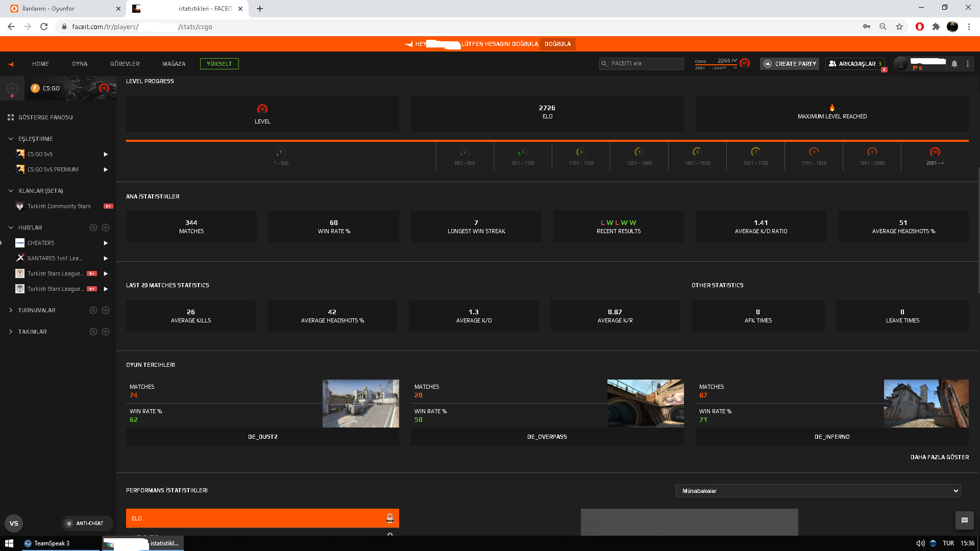The height and width of the screenshot is (551, 980).
Task: Expand the CHEATERS hub arrow
Action: [x=106, y=243]
